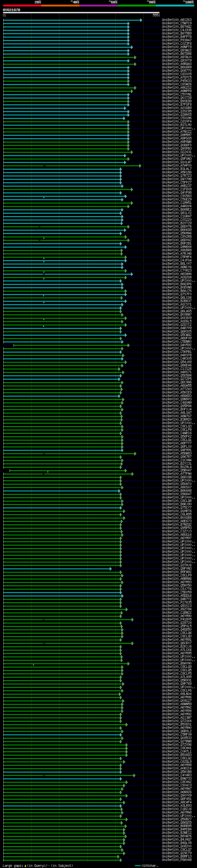197x868 pixels.
Task: Click the UniRef100_Q08770 label
Action: (x=177, y=71)
